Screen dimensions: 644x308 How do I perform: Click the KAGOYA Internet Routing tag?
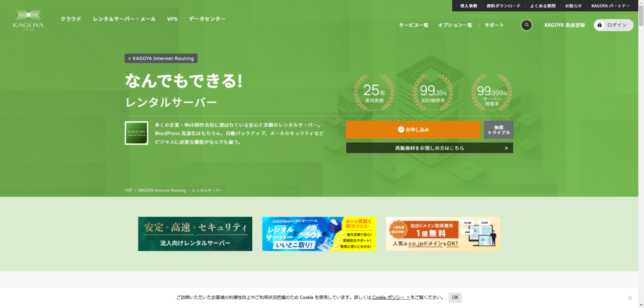tap(161, 58)
